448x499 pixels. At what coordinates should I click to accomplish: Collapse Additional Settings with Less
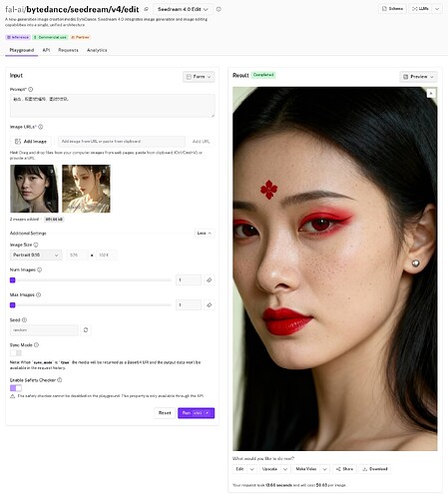(x=205, y=234)
